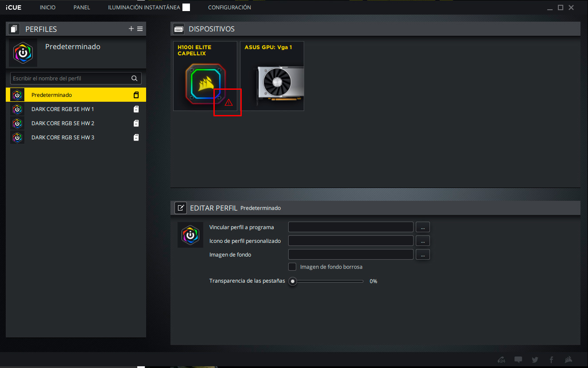Select DARK CORE RGB SE HW 3 profile
The image size is (588, 368).
76,137
